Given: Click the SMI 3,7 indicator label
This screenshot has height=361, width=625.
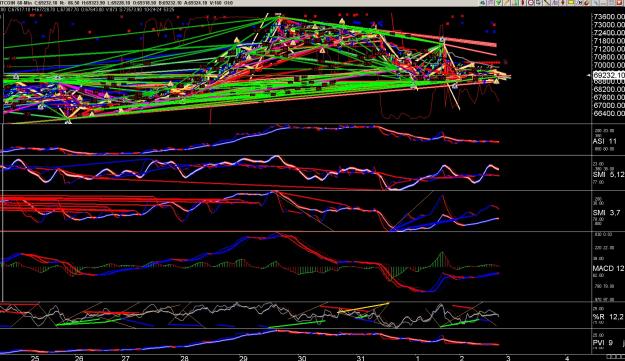Looking at the screenshot, I should pos(606,213).
